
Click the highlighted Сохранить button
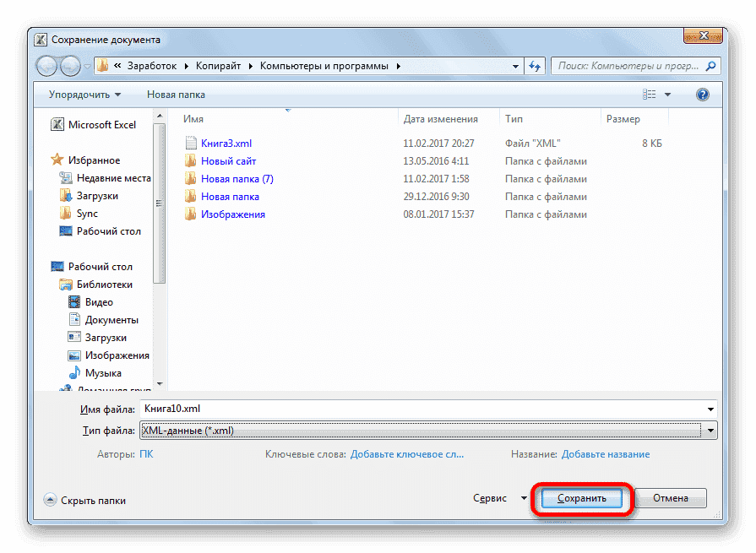580,498
